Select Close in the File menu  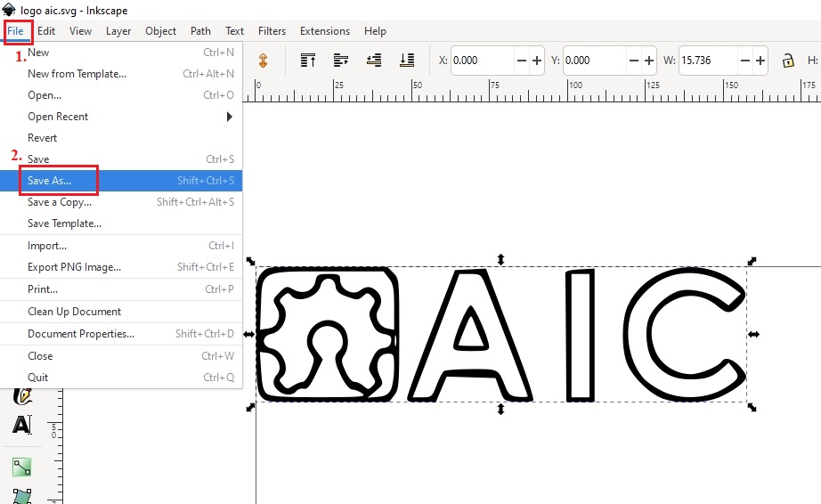point(121,356)
